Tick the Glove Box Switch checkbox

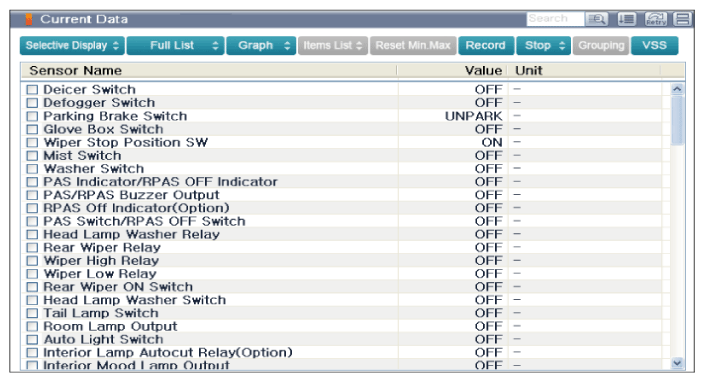tap(32, 129)
